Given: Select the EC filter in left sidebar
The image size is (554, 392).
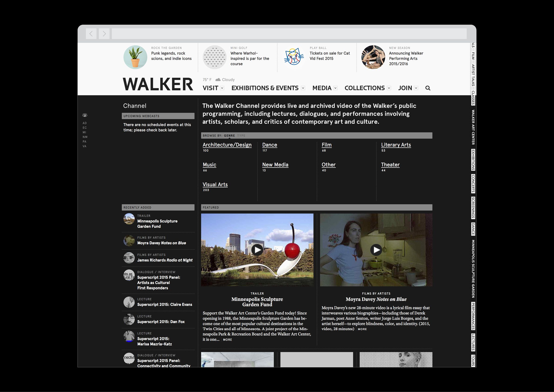Looking at the screenshot, I should [x=84, y=128].
